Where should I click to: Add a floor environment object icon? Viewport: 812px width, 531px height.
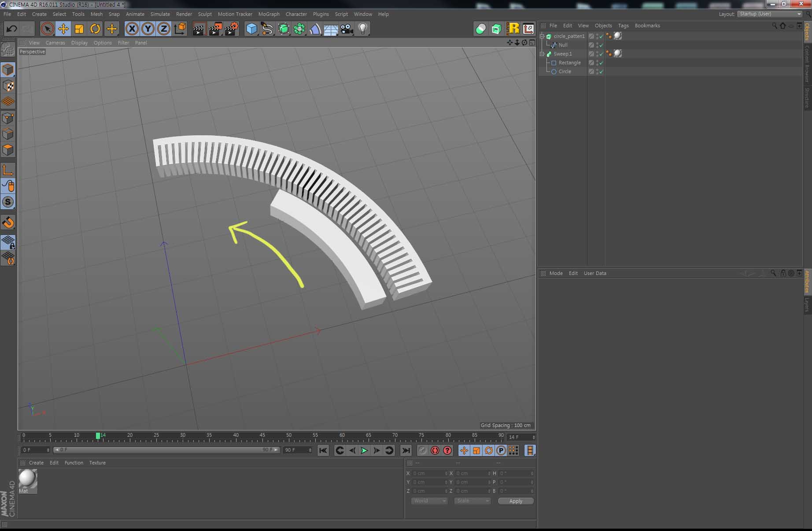click(x=331, y=29)
